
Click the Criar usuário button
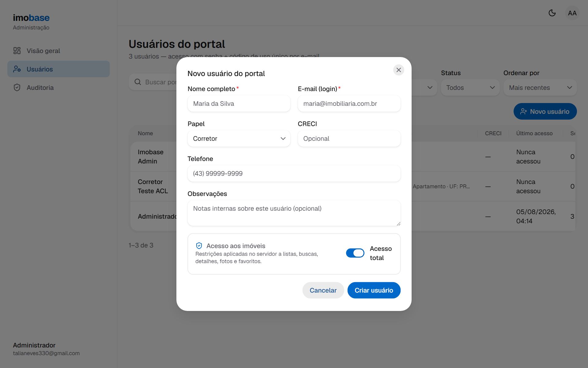(x=374, y=290)
